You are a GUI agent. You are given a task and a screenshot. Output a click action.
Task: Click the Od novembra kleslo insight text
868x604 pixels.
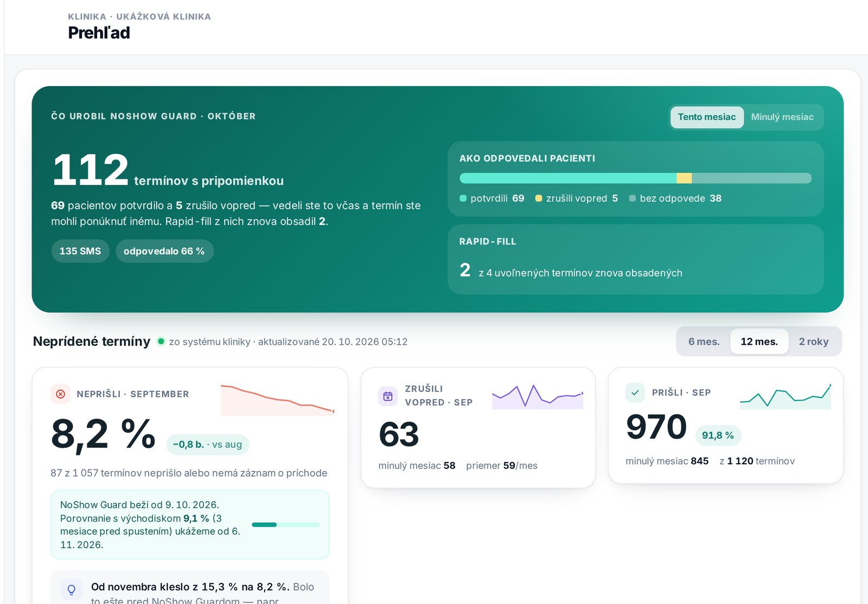202,593
